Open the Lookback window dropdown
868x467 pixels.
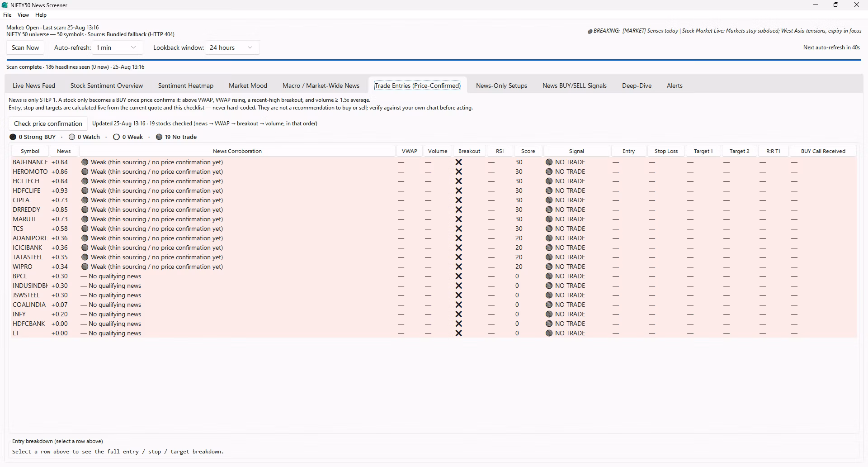click(232, 48)
